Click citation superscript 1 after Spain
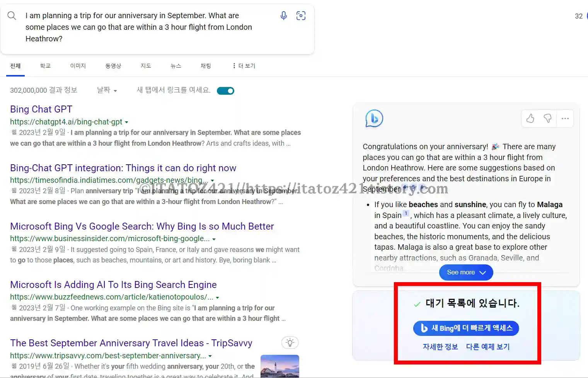588x378 pixels. click(406, 213)
